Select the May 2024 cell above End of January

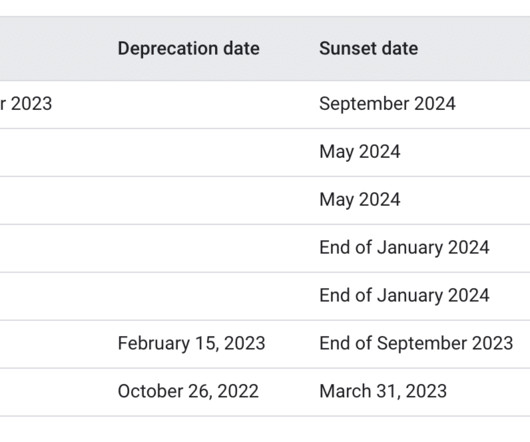coord(360,200)
